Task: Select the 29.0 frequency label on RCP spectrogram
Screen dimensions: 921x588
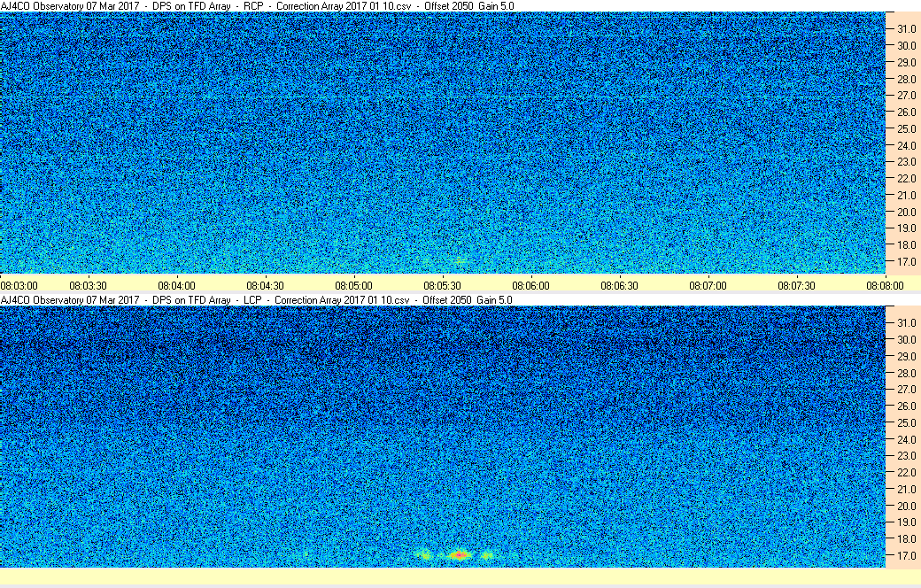Action: point(906,62)
